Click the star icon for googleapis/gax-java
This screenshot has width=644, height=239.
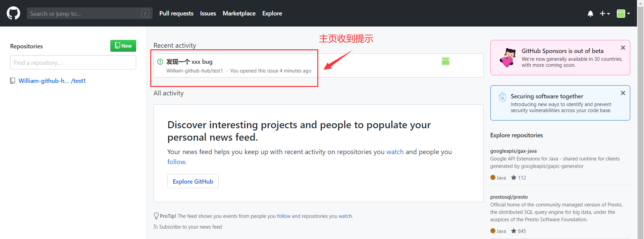point(514,178)
